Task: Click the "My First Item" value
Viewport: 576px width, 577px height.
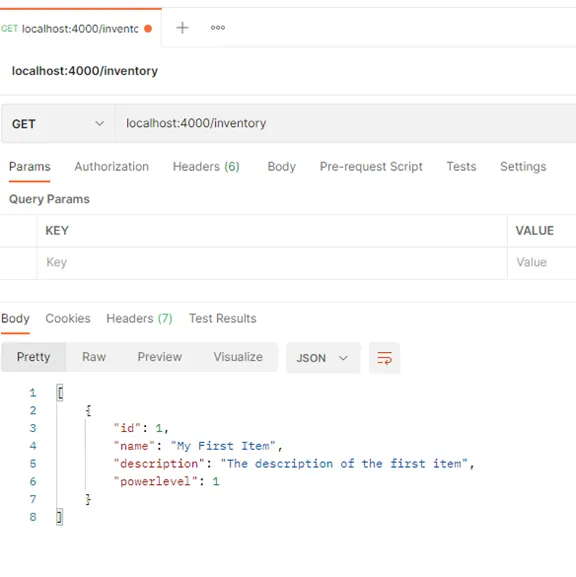Action: [x=223, y=446]
